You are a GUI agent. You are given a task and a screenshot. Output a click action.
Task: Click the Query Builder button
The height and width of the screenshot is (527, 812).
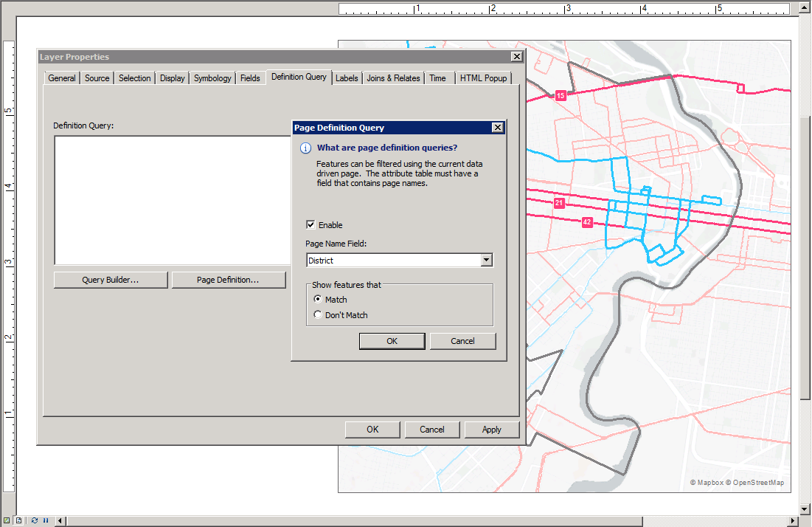coord(111,280)
